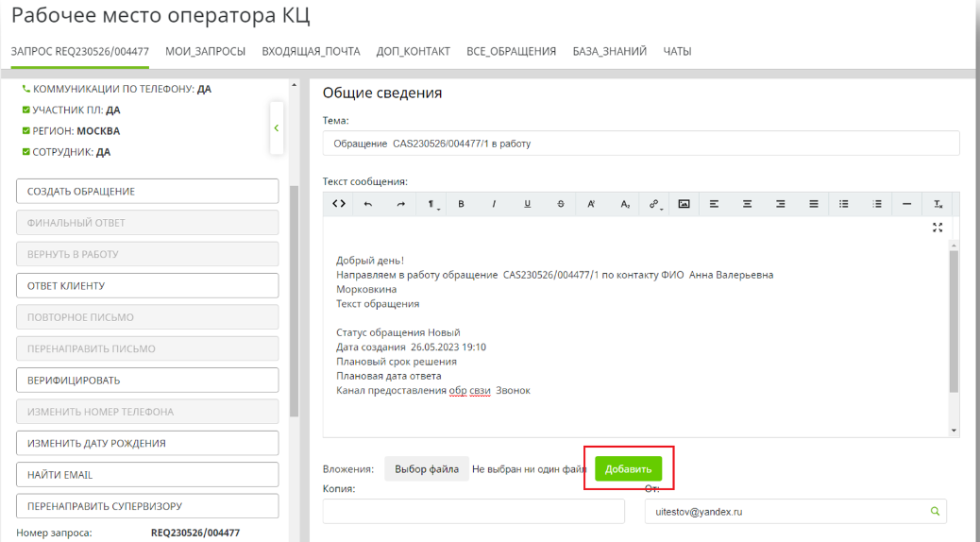Expand the editor to fullscreen
The image size is (980, 542).
click(x=938, y=228)
